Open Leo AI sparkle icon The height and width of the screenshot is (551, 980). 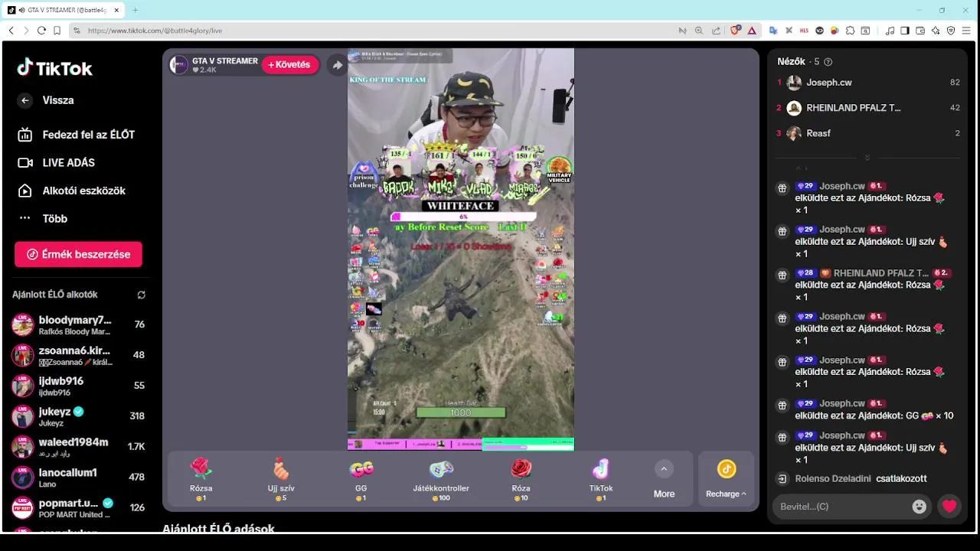(x=936, y=31)
